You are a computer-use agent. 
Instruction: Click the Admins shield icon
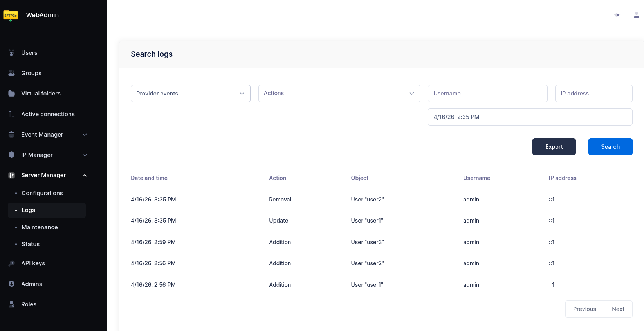coord(12,284)
